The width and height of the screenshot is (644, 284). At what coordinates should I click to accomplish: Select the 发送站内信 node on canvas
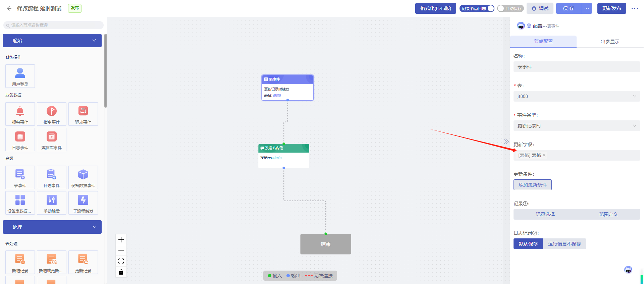284,156
